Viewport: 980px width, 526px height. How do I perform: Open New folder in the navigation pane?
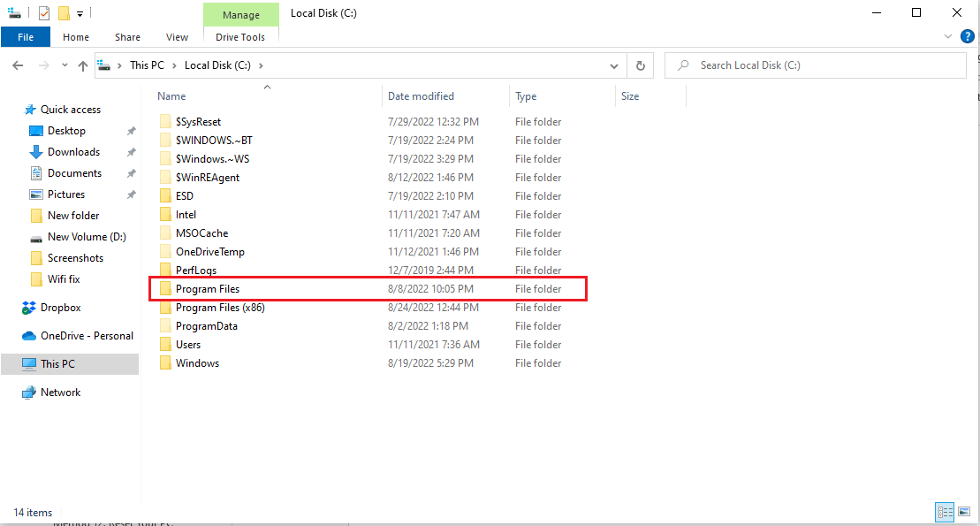73,216
